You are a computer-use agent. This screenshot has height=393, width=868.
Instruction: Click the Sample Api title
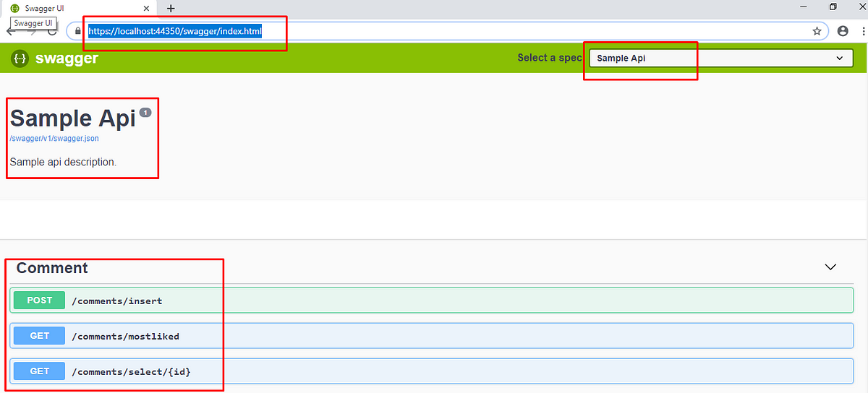73,118
